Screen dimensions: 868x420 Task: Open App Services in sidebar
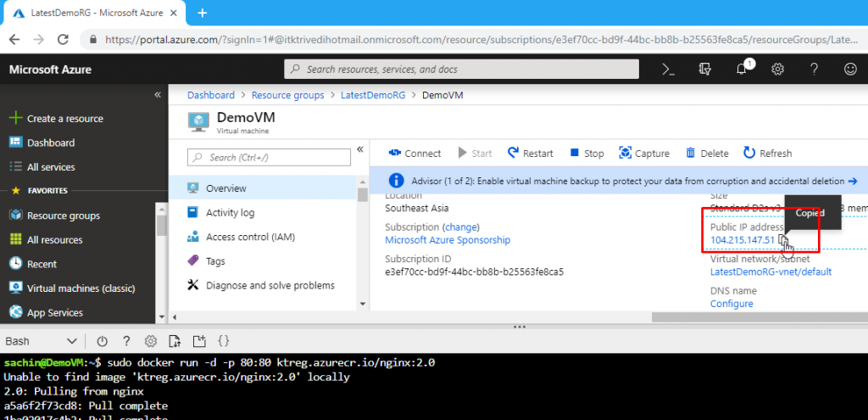point(47,313)
